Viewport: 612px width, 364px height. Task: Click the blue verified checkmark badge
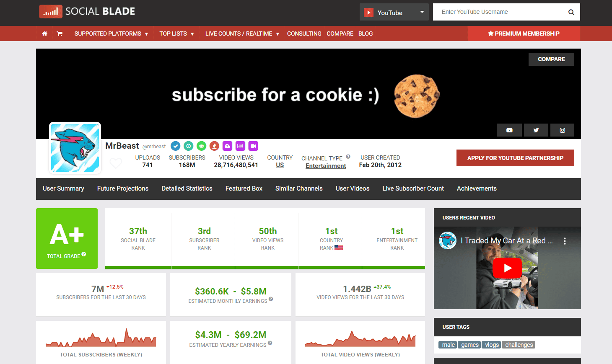(x=176, y=146)
